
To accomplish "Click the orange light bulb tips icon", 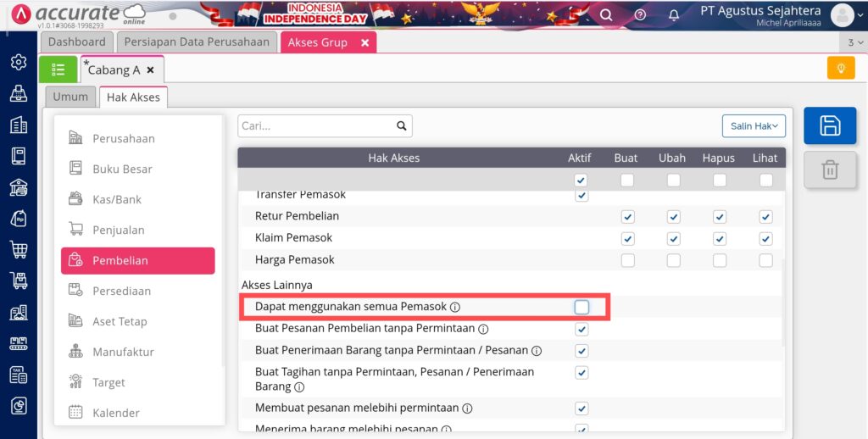I will pos(841,68).
